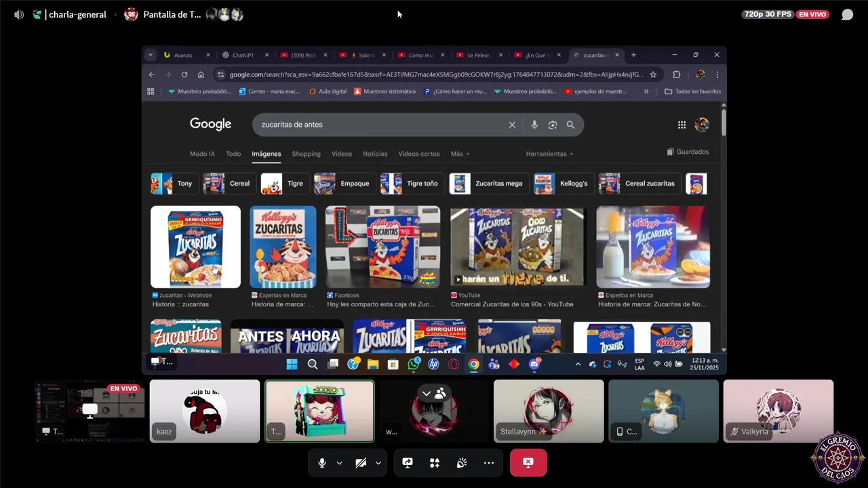868x488 pixels.
Task: Select the Tigre toño filter chip
Action: click(412, 184)
